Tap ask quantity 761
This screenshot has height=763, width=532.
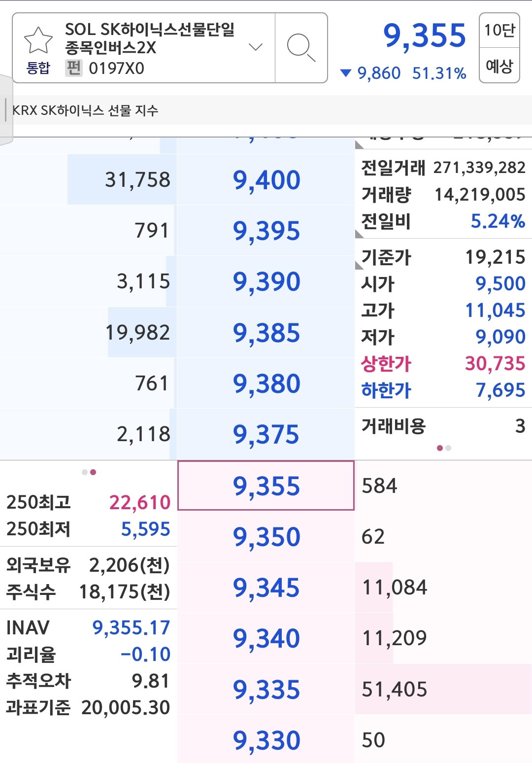pos(152,383)
